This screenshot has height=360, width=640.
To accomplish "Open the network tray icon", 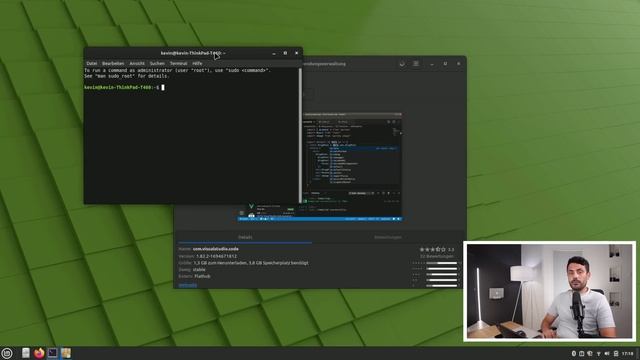I will click(x=598, y=353).
